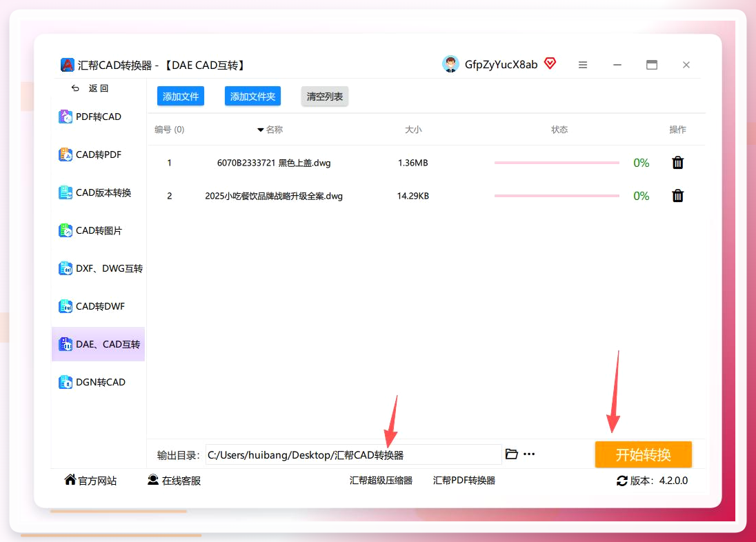
Task: Go to DGN转CAD conversion
Action: coord(99,383)
